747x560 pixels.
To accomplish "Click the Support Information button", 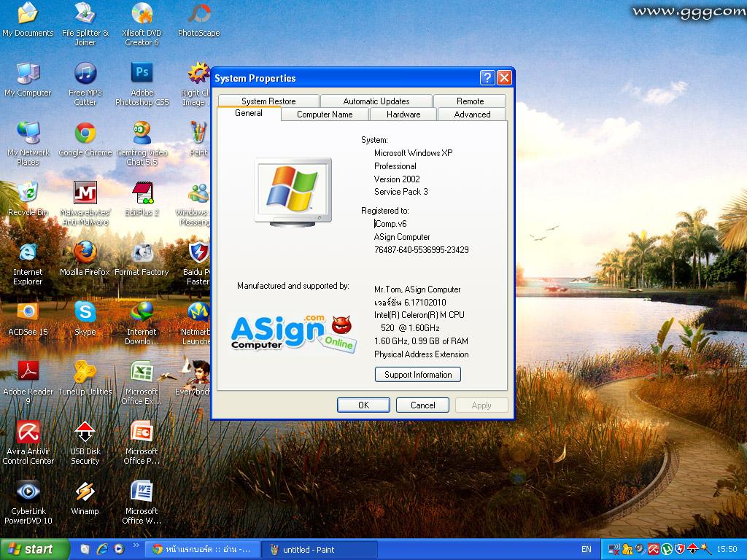I will tap(418, 375).
